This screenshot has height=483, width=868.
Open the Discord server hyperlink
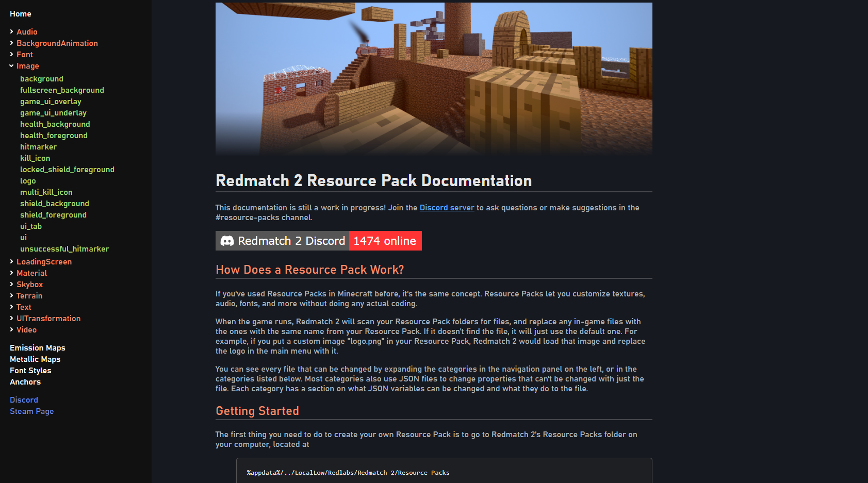447,208
